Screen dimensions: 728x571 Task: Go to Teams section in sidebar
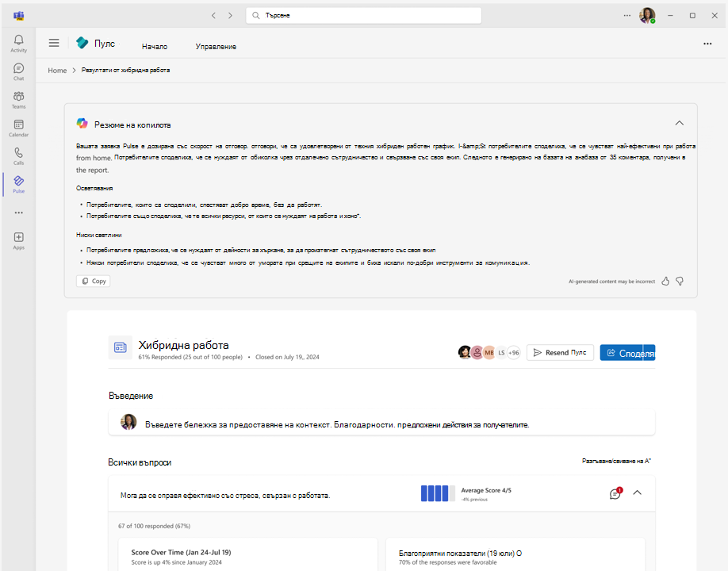click(x=18, y=100)
